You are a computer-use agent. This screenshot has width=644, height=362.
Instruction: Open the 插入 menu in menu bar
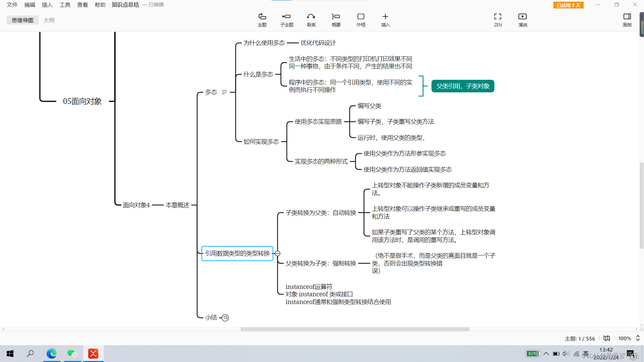point(47,5)
